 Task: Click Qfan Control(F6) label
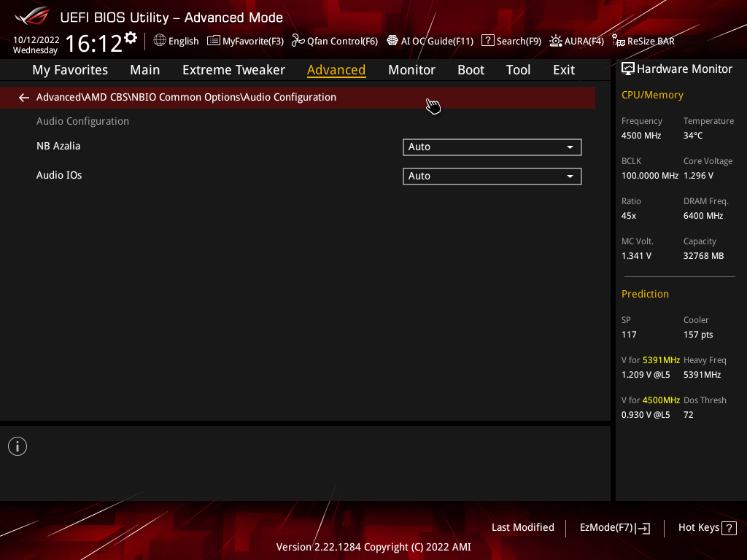coord(343,42)
